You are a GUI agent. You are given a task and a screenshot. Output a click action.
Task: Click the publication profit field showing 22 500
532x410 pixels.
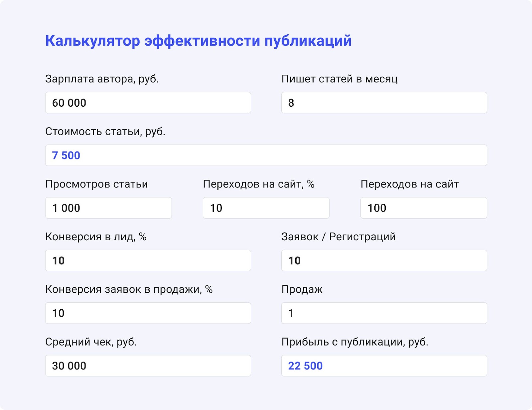pos(384,365)
